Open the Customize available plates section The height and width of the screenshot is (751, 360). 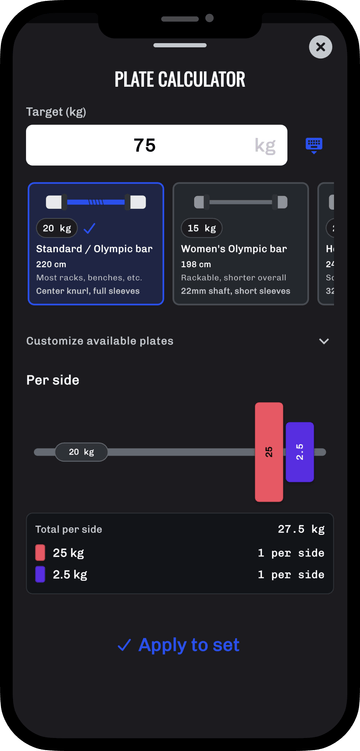point(180,341)
